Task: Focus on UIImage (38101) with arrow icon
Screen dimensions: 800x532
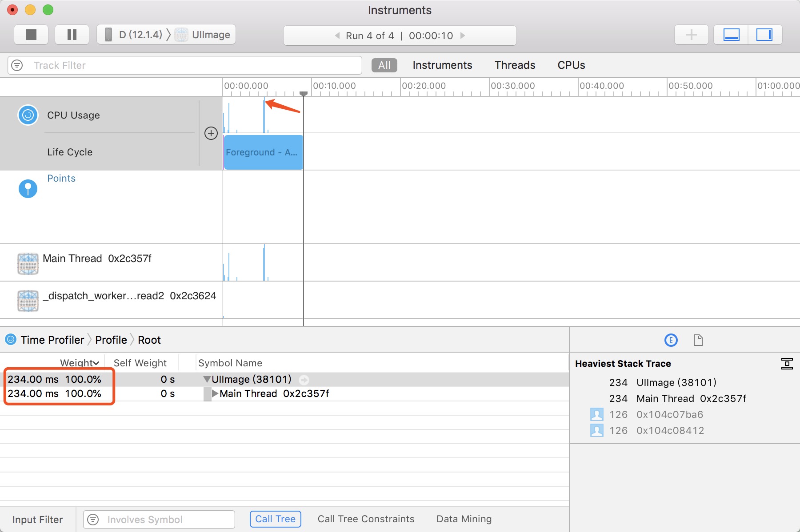Action: coord(304,380)
